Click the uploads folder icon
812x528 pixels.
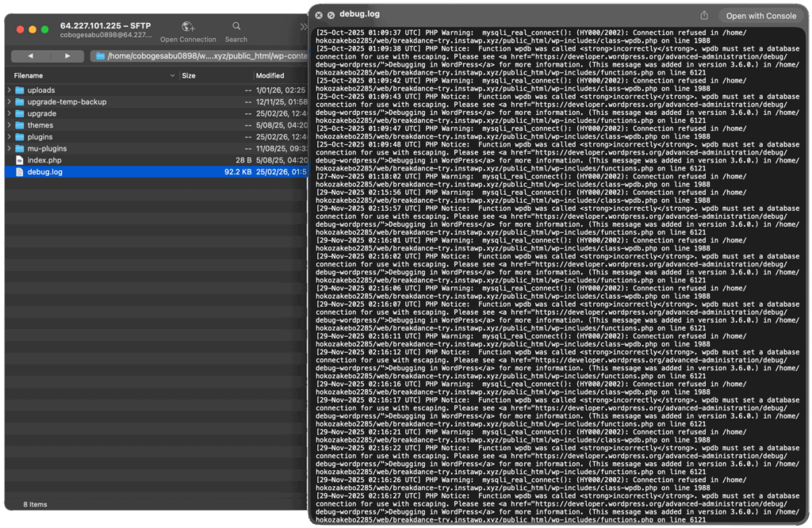20,90
